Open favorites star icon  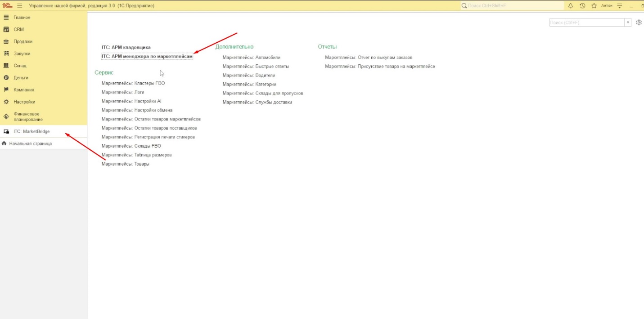pos(594,6)
